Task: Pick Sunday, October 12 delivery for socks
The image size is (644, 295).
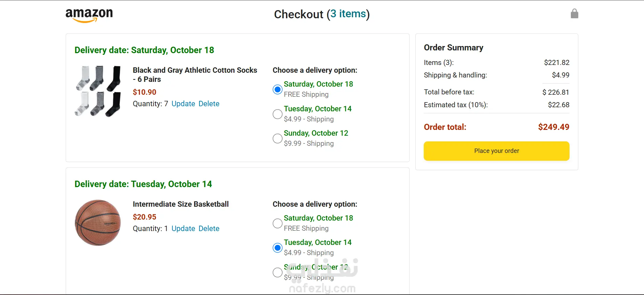Action: [277, 138]
